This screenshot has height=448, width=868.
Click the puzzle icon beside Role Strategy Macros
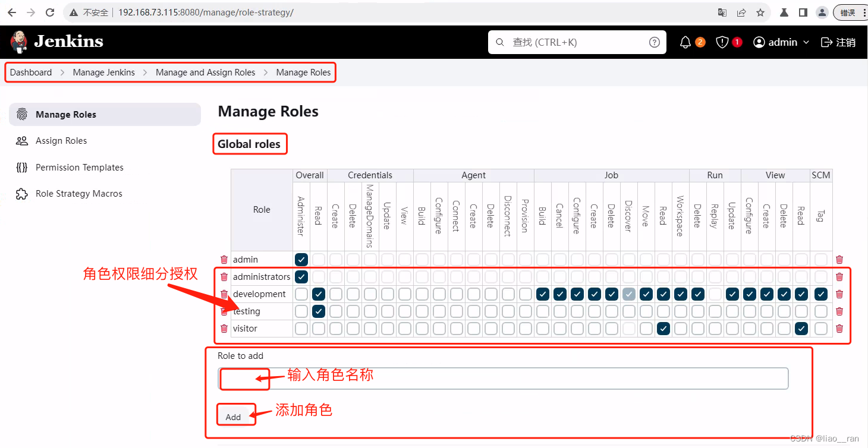(22, 194)
